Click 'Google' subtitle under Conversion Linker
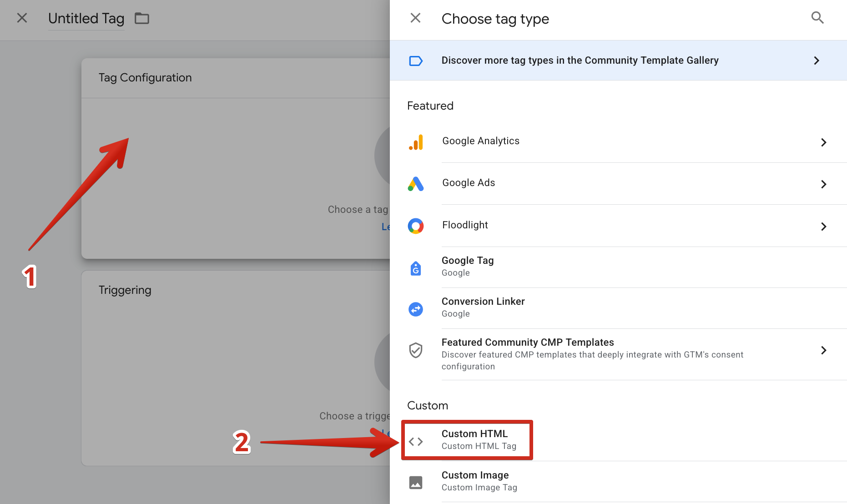 456,314
